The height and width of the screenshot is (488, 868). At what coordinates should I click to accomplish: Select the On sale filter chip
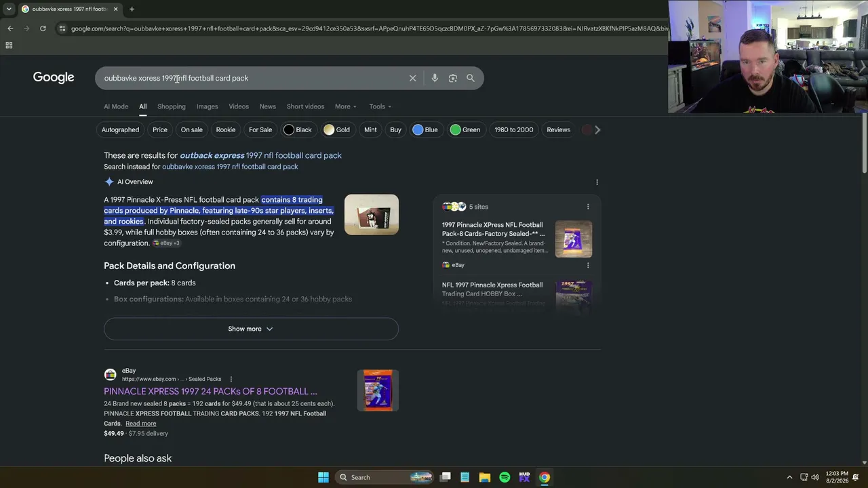(192, 129)
